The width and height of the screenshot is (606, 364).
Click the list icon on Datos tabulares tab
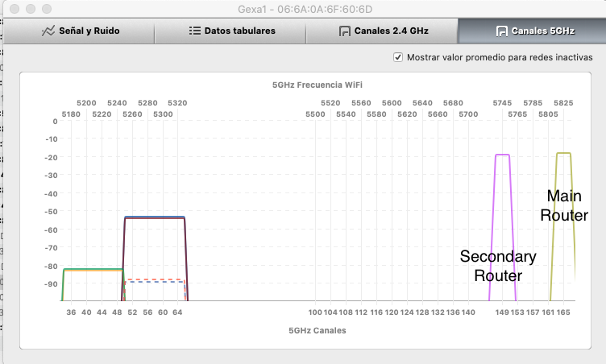pos(195,31)
